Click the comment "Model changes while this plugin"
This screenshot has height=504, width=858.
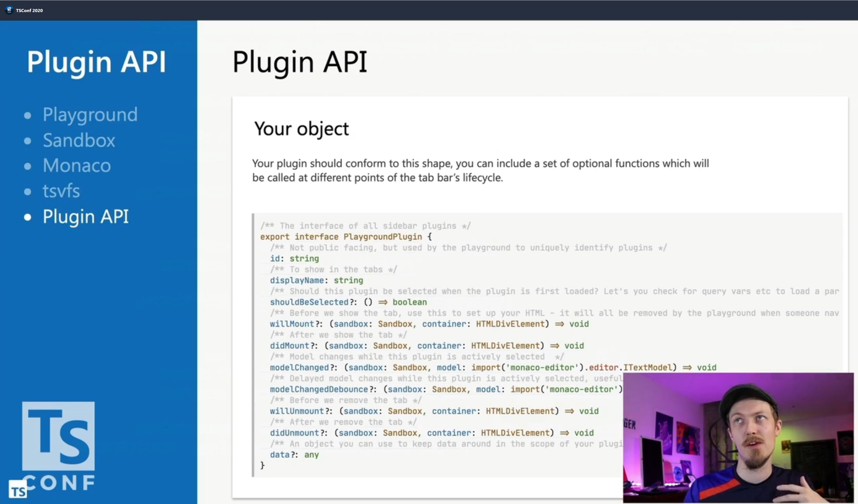(x=417, y=356)
